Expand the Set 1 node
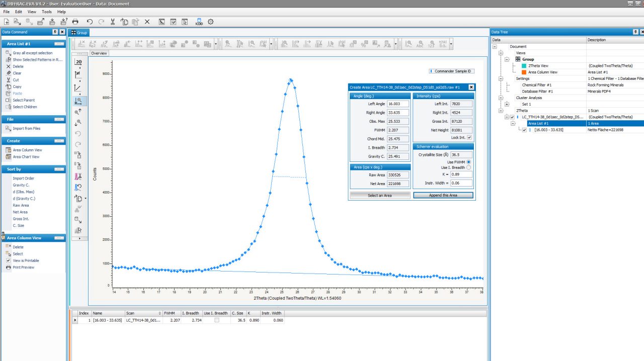This screenshot has height=361, width=644. click(507, 104)
